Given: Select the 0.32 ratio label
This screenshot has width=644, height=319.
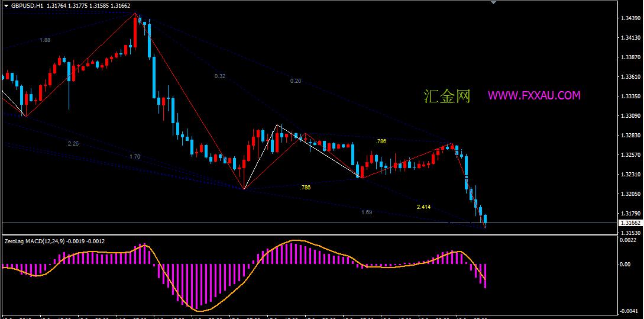Looking at the screenshot, I should click(220, 76).
